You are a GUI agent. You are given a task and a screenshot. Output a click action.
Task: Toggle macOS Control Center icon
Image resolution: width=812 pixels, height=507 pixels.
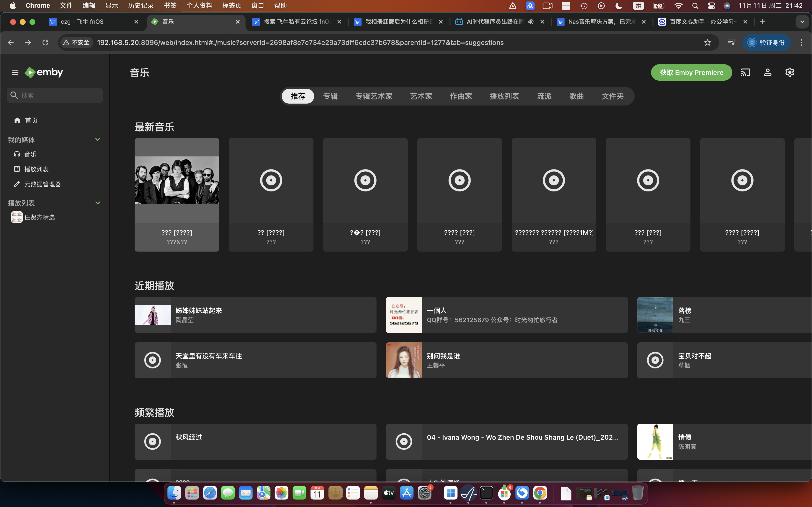pos(711,6)
